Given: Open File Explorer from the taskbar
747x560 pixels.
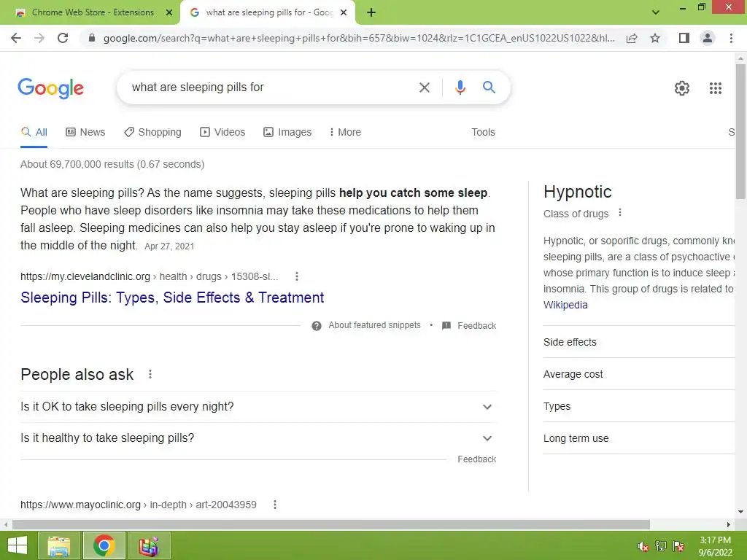Looking at the screenshot, I should [58, 545].
